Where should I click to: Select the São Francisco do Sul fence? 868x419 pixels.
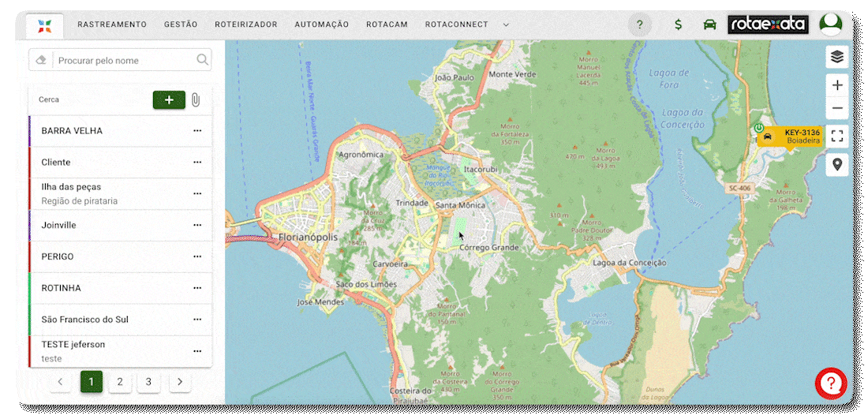[120, 320]
